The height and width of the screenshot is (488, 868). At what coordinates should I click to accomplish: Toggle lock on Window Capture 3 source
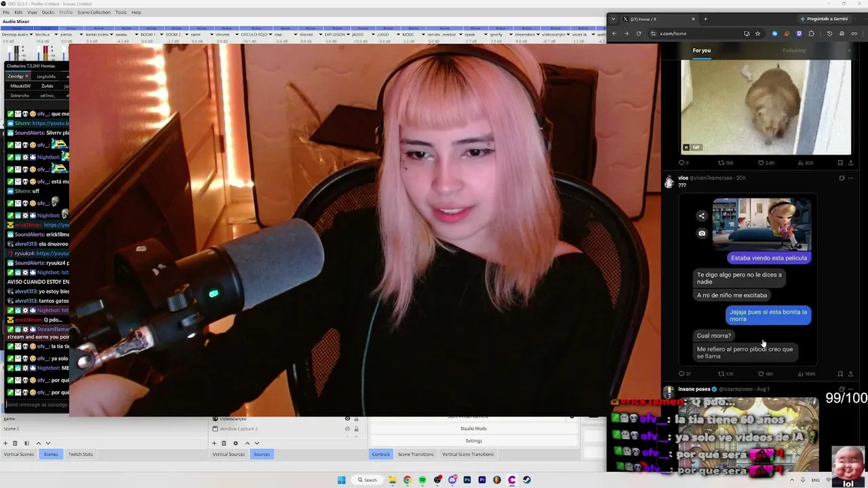(356, 428)
